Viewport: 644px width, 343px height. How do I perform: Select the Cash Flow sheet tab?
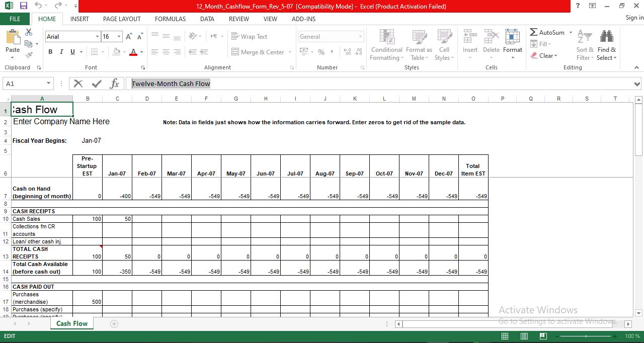pyautogui.click(x=71, y=323)
